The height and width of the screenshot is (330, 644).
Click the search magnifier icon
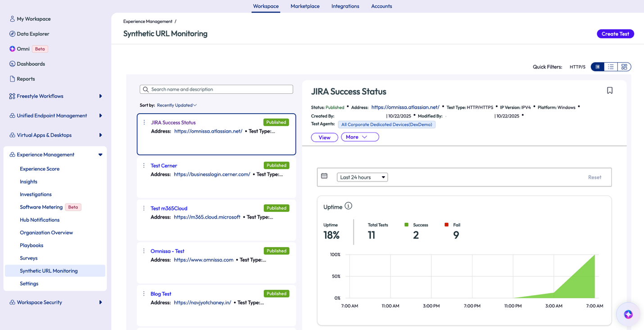tap(145, 90)
